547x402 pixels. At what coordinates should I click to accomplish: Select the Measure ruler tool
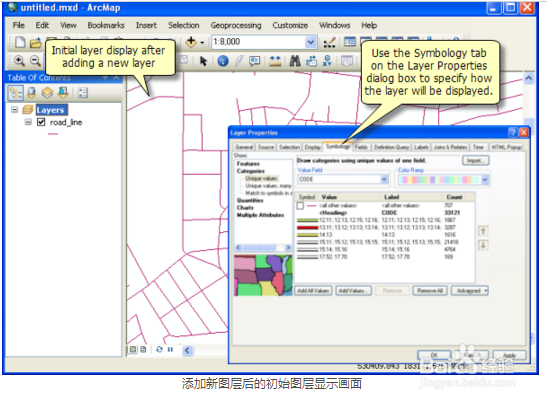275,61
